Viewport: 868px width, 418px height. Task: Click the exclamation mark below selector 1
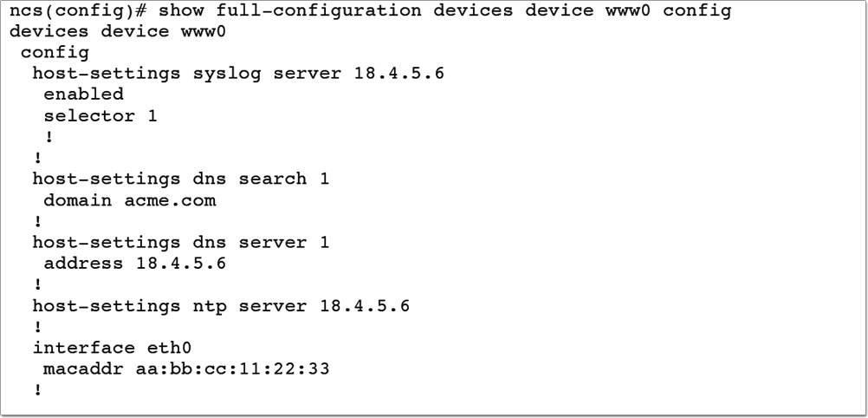(x=49, y=137)
